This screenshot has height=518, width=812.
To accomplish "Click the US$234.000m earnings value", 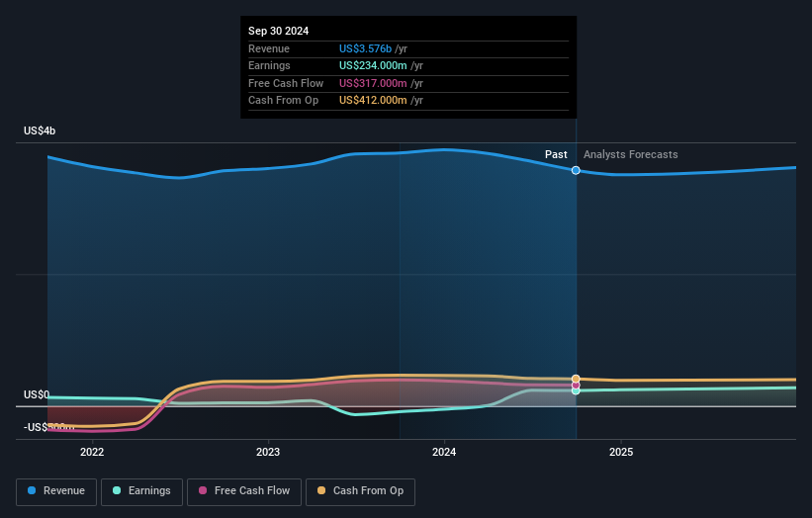I will pos(373,65).
